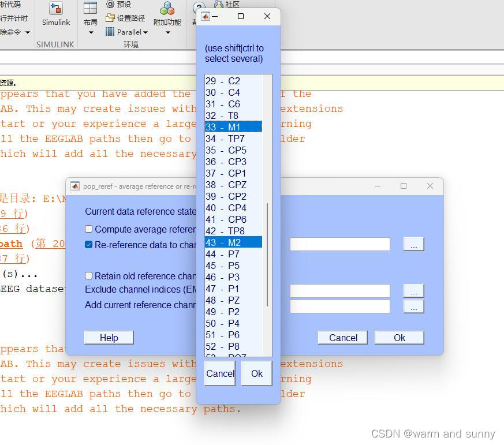Select channel 45 - P5
The image size is (504, 445).
[x=234, y=265]
